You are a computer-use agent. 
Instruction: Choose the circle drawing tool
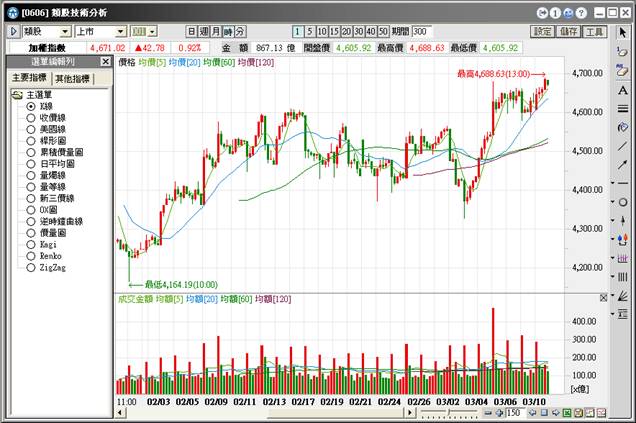point(623,202)
